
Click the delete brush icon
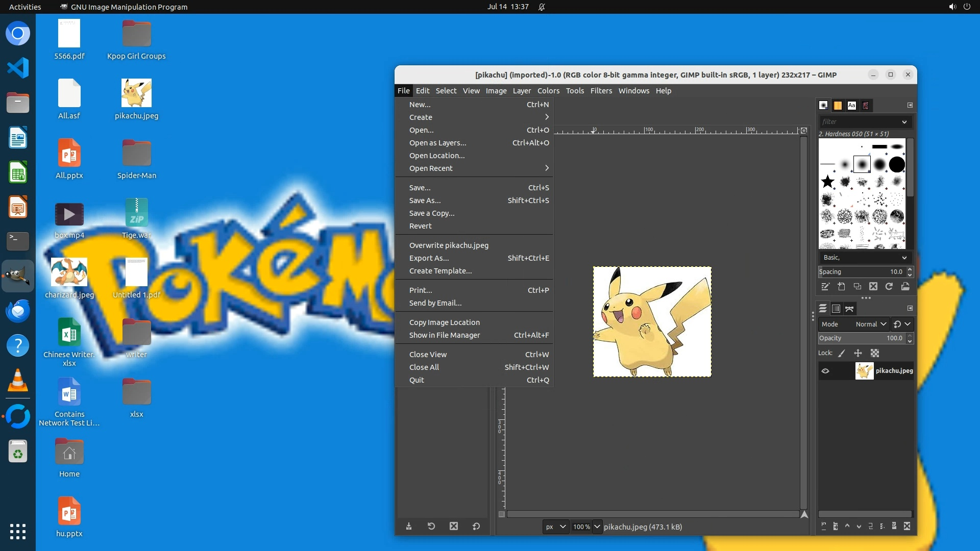873,287
